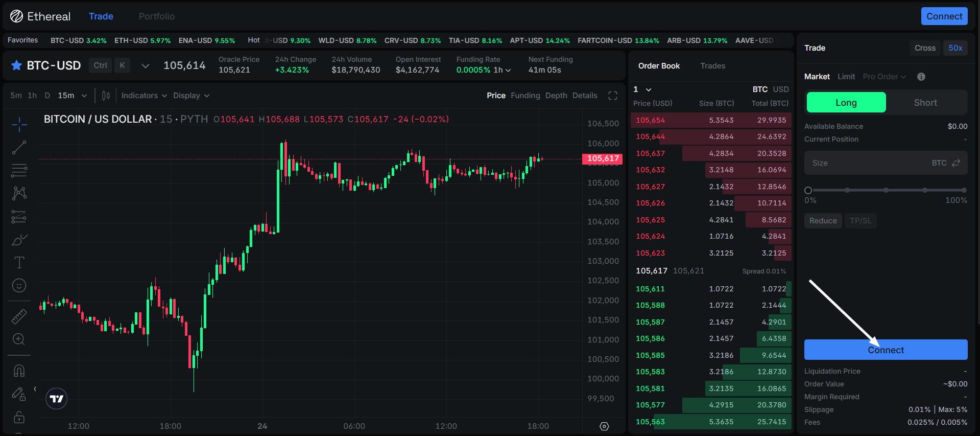Open order book grouping dropdown

click(x=642, y=89)
